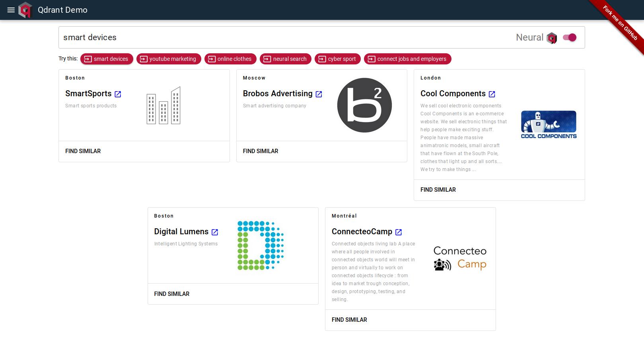Open ConnecteoCamp external link icon
Image resolution: width=644 pixels, height=350 pixels.
(399, 232)
